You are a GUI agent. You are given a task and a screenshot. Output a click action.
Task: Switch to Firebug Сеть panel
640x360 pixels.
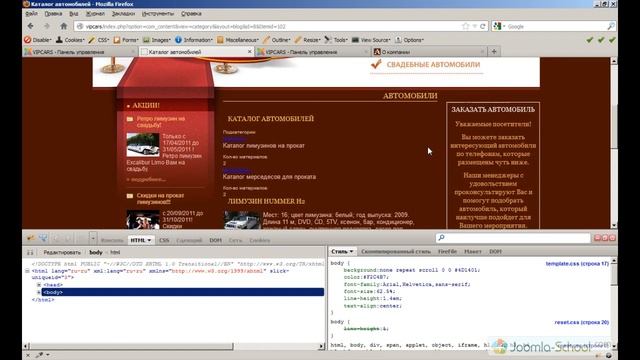coord(235,240)
